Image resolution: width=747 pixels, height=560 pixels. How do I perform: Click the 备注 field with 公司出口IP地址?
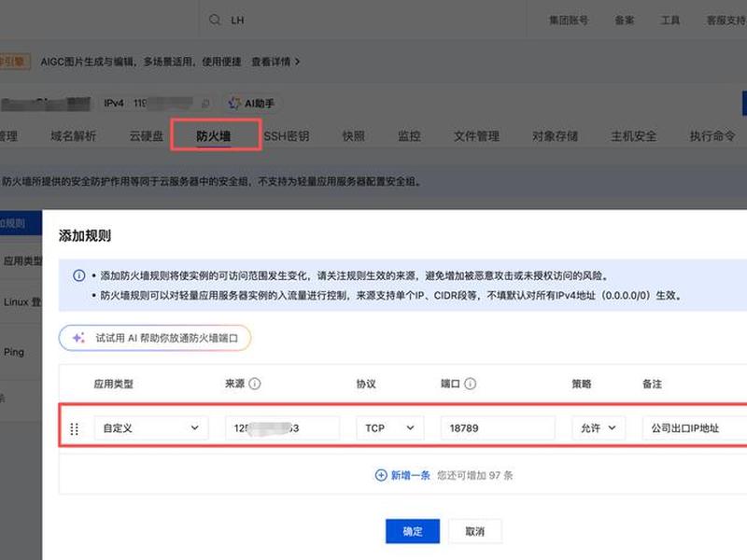tap(695, 428)
